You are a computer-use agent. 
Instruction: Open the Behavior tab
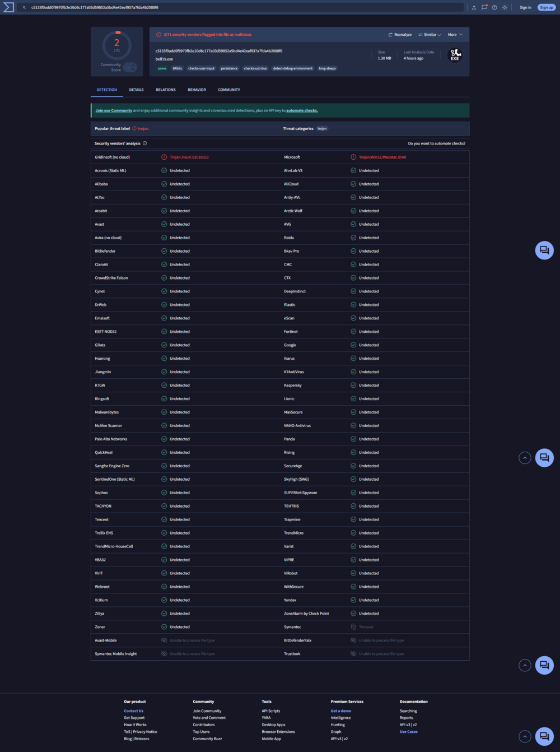pos(197,90)
